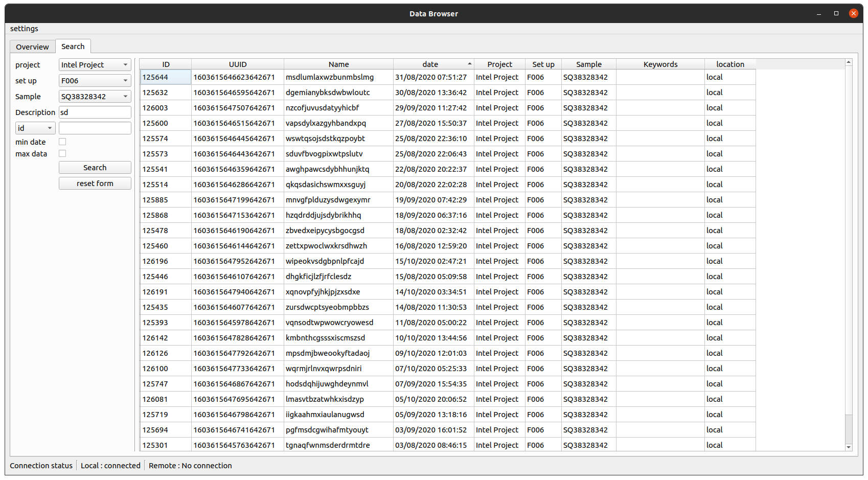Click the Local : connected status text
This screenshot has width=868, height=480.
point(110,466)
